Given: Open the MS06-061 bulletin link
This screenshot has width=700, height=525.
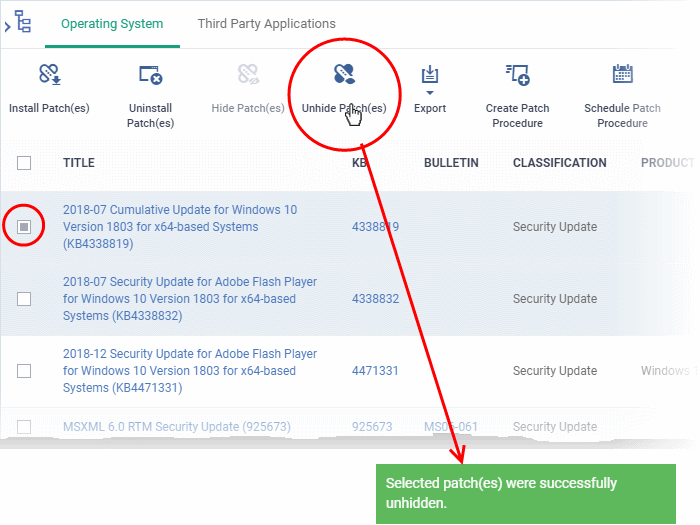Looking at the screenshot, I should click(x=451, y=427).
